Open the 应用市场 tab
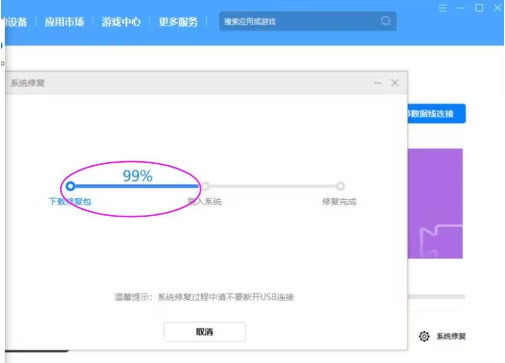 point(64,22)
